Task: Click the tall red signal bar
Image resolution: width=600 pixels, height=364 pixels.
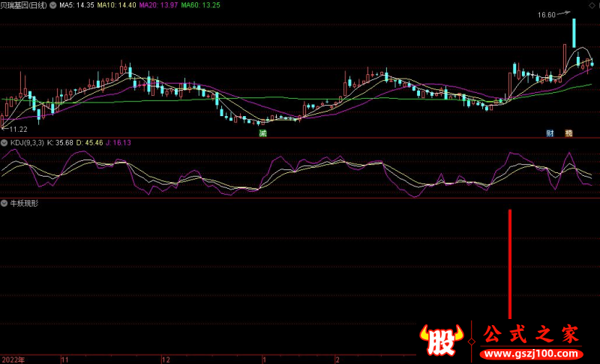Action: 510,264
